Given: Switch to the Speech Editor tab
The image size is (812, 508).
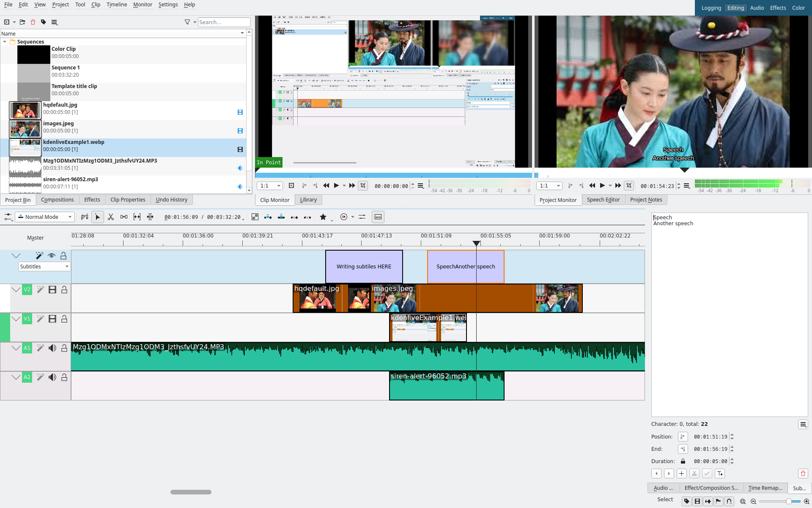Looking at the screenshot, I should tap(603, 200).
